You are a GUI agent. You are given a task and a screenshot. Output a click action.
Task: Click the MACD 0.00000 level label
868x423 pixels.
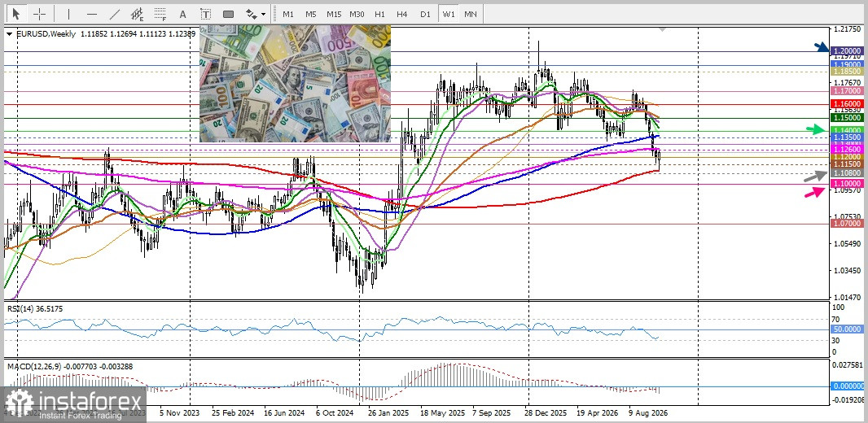[x=847, y=386]
